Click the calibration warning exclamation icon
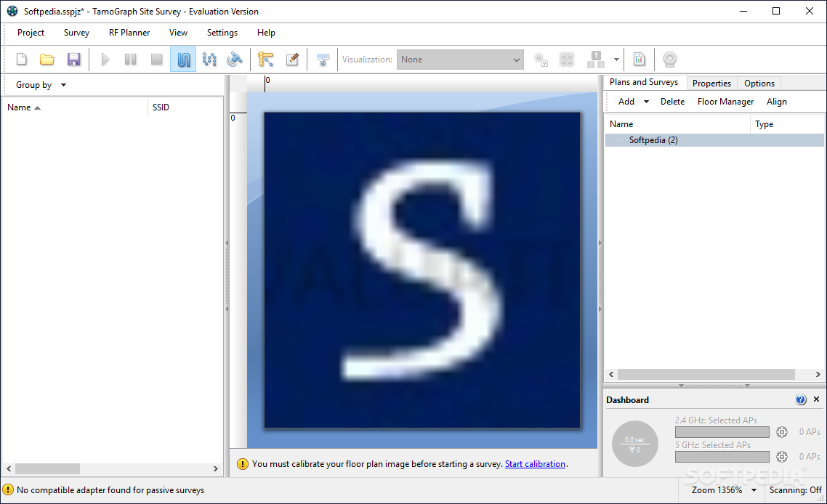This screenshot has height=504, width=827. pyautogui.click(x=242, y=464)
